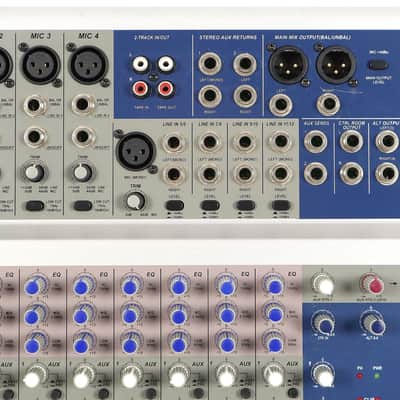Click the green PWR indicator LED
400x400 pixels.
377,376
